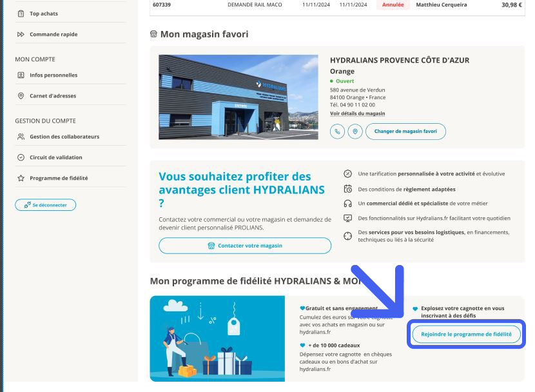Click the commercial dédié headset icon
535x392 pixels.
pyautogui.click(x=347, y=204)
